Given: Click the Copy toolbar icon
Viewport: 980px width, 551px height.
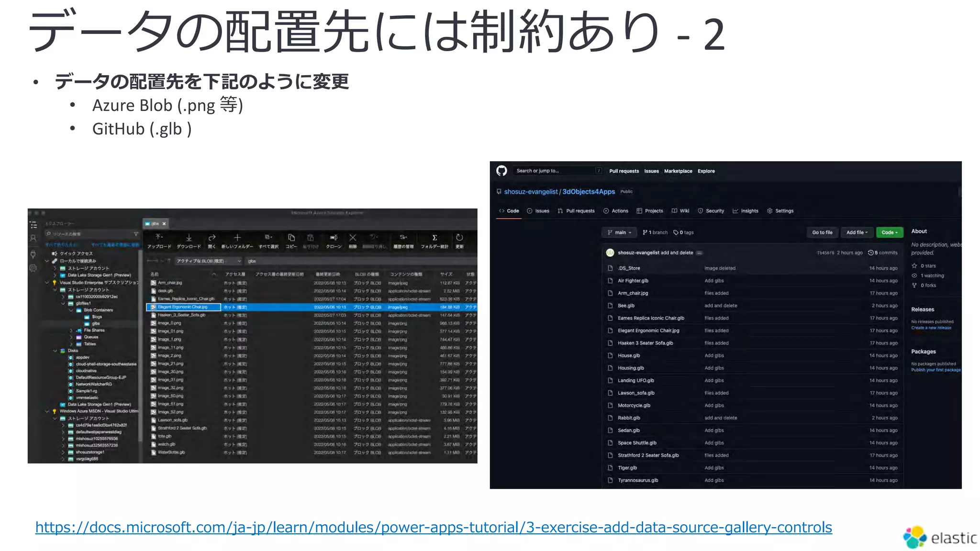Looking at the screenshot, I should tap(291, 238).
